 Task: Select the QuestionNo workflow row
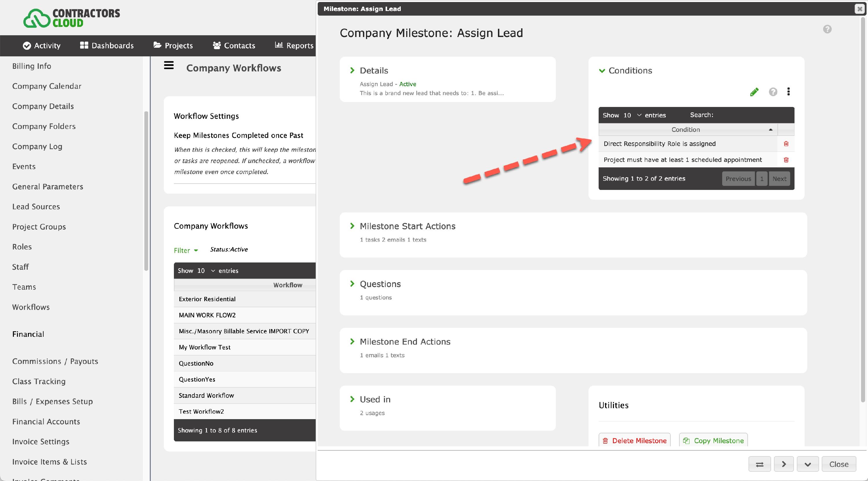244,363
